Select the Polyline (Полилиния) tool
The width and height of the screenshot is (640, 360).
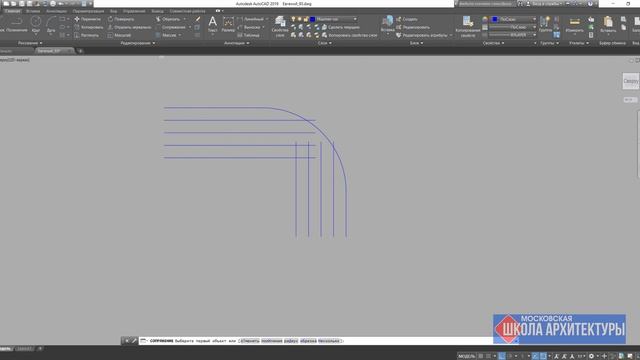coord(17,24)
